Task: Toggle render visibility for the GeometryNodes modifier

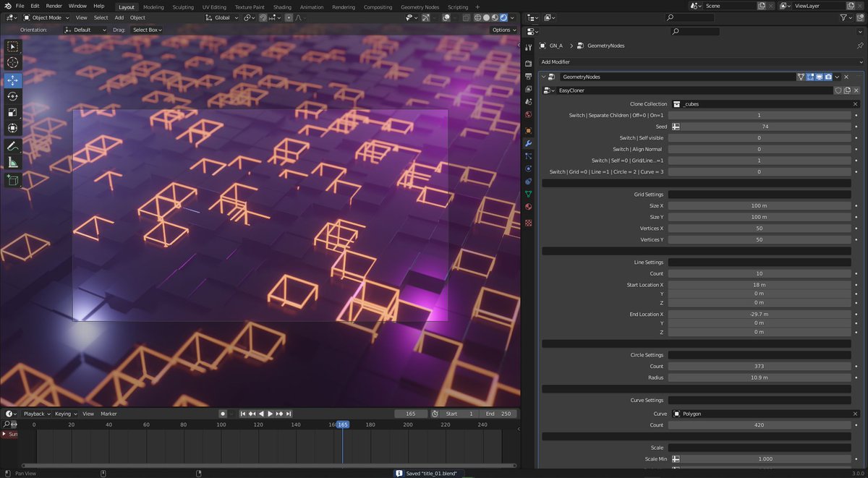Action: 828,76
